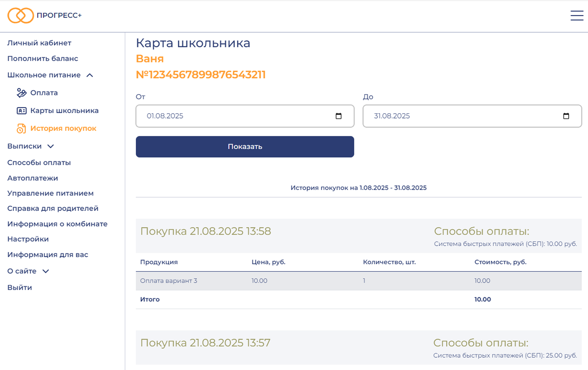
Task: Open calendar picker in От field
Action: (x=338, y=116)
